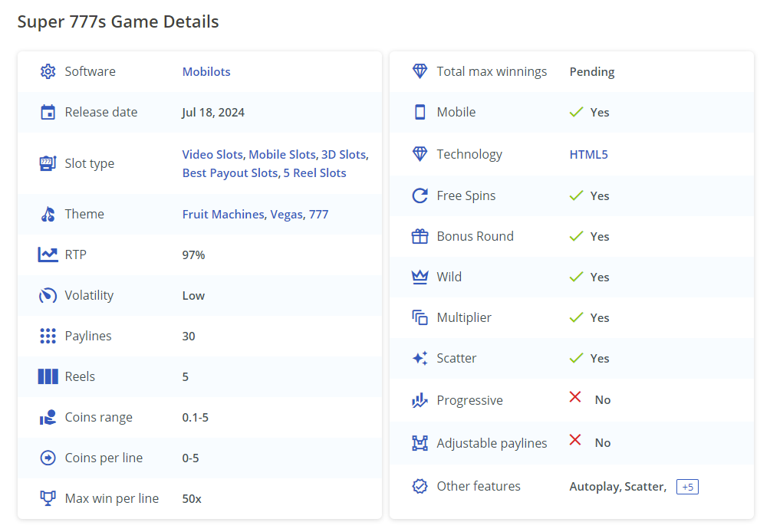Screen dimensions: 770x532
Task: Click the Slot type machine icon
Action: click(48, 163)
